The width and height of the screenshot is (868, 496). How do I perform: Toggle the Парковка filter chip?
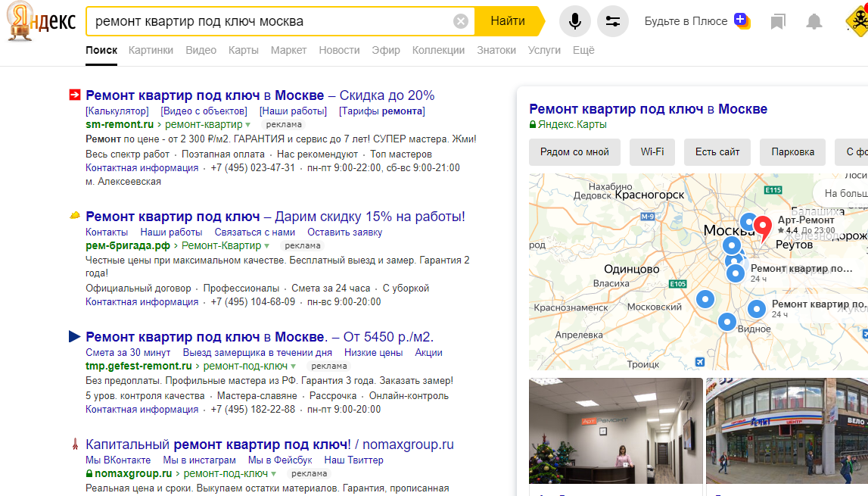pyautogui.click(x=793, y=152)
